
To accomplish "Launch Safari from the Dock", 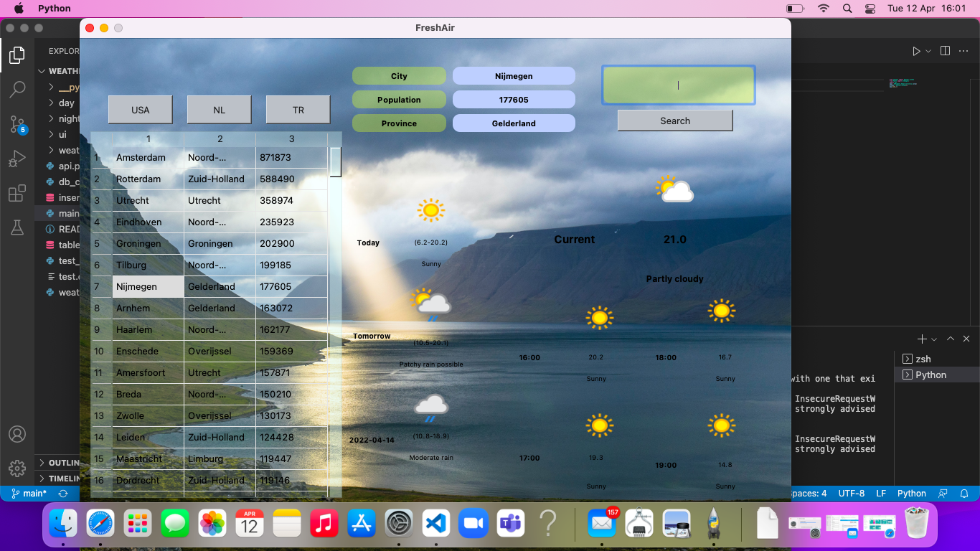I will click(100, 523).
